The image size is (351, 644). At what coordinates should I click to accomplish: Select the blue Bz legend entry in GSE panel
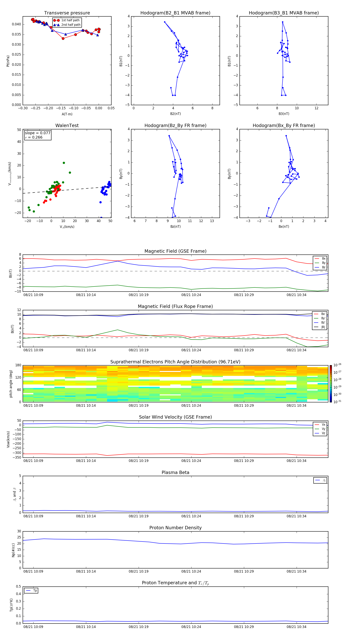(x=320, y=267)
